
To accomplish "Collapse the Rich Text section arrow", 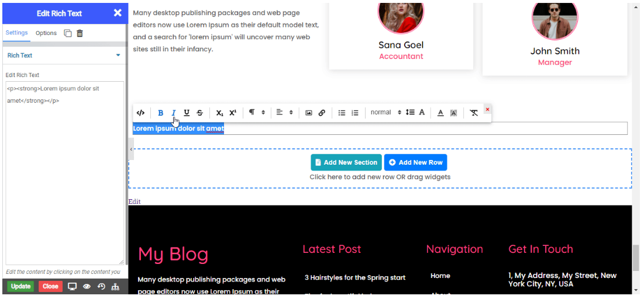I will (118, 55).
